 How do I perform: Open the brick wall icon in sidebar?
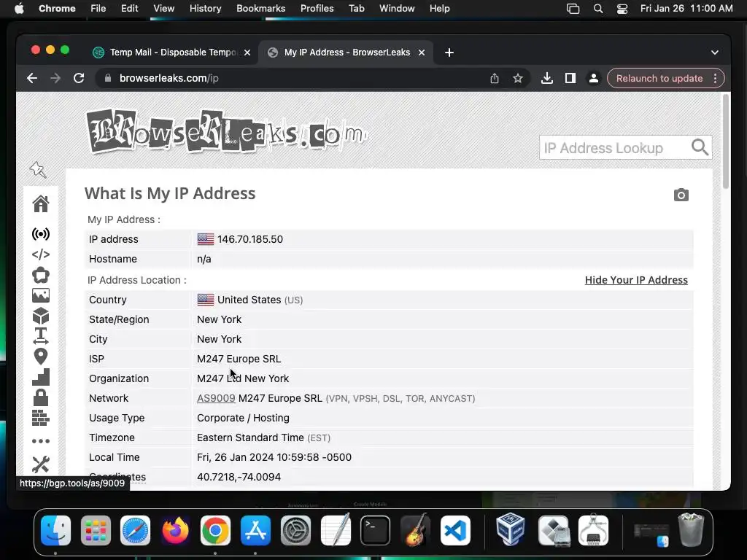click(41, 418)
